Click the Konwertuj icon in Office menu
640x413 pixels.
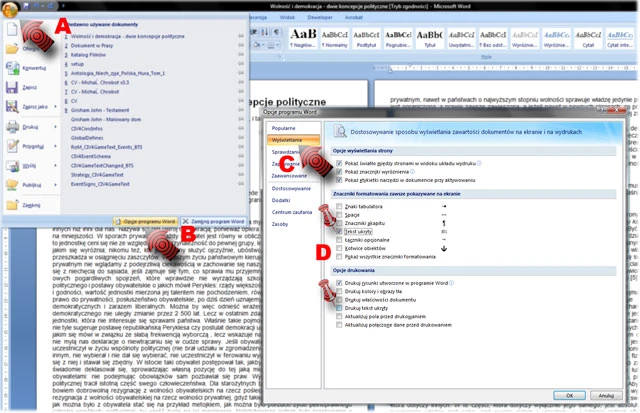pos(12,68)
